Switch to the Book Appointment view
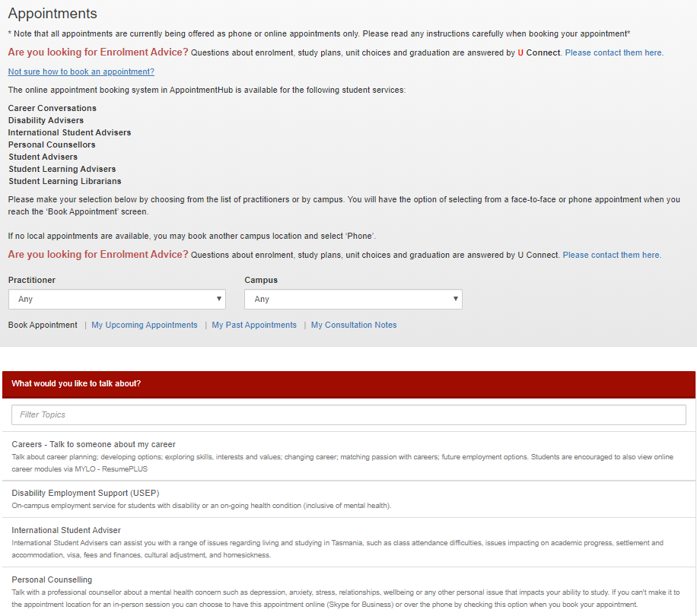This screenshot has width=697, height=616. coord(42,325)
